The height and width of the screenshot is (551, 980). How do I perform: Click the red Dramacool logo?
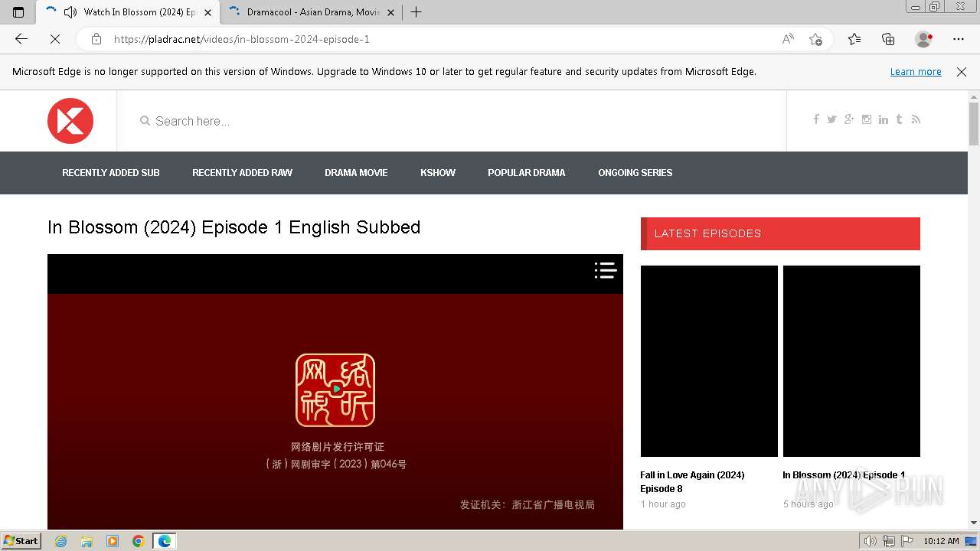pos(70,121)
